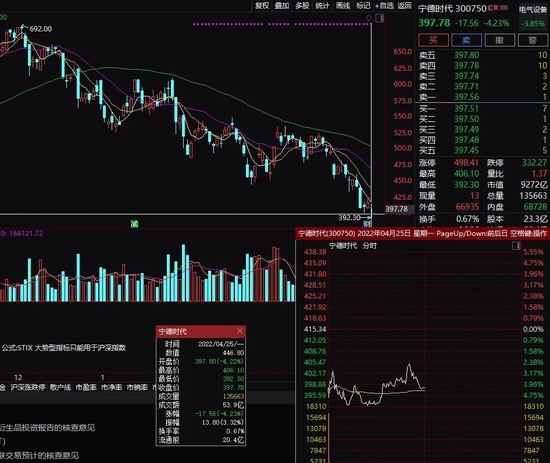Viewport: 550px width, 463px height.
Task: Open the 电气设备 sector box
Action: (x=533, y=16)
